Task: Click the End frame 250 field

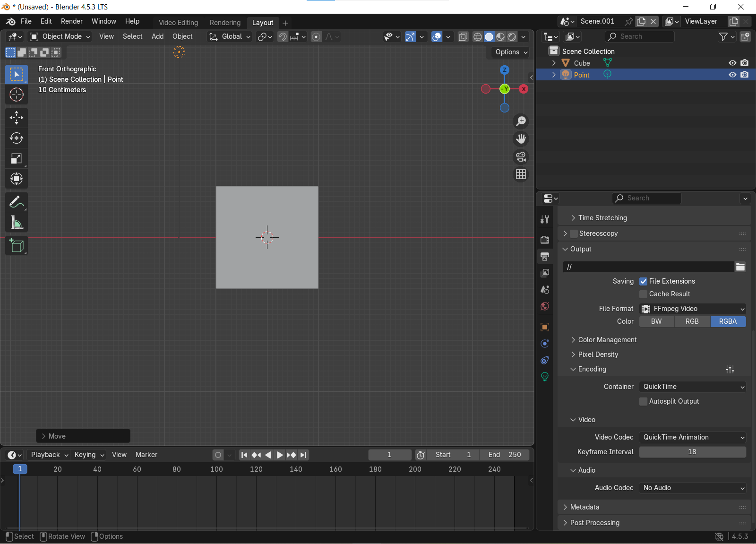Action: click(x=505, y=455)
